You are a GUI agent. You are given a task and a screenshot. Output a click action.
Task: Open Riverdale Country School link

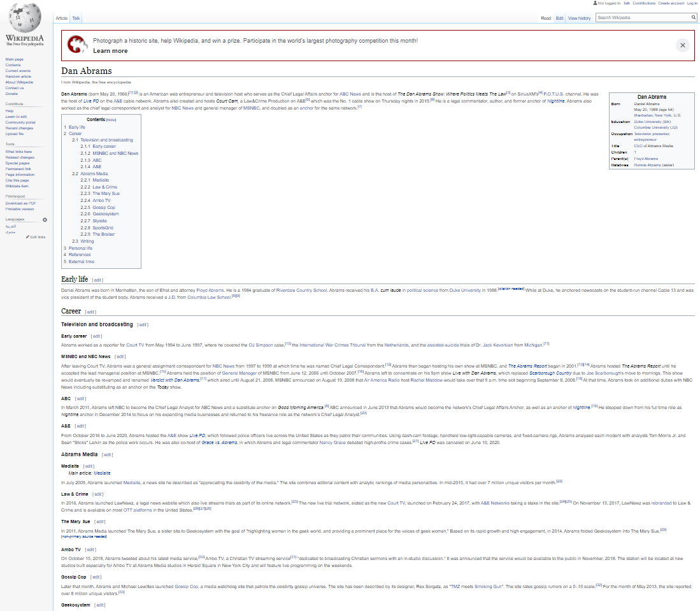(x=302, y=291)
